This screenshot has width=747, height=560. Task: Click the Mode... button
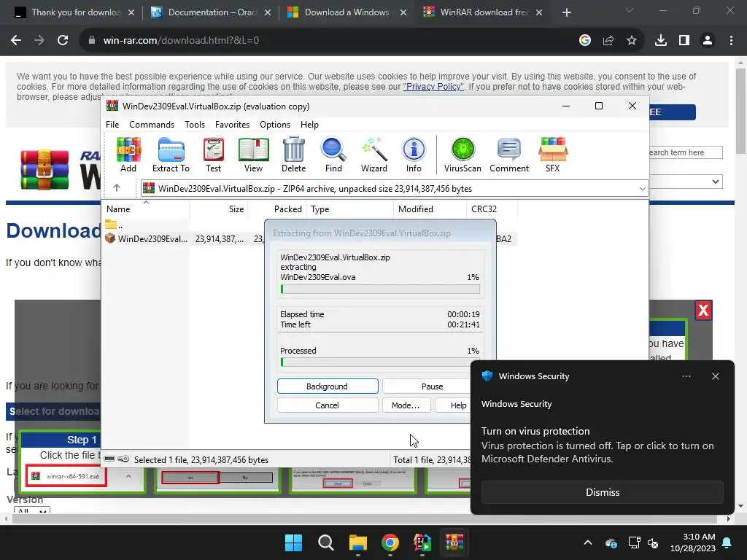click(x=406, y=405)
